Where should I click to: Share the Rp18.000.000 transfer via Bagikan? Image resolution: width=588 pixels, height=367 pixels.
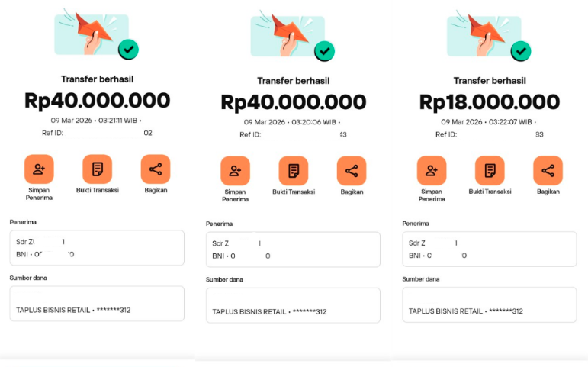(548, 170)
